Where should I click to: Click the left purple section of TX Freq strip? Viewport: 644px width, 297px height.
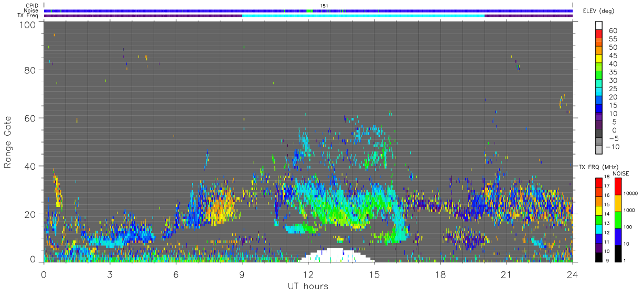(x=143, y=16)
